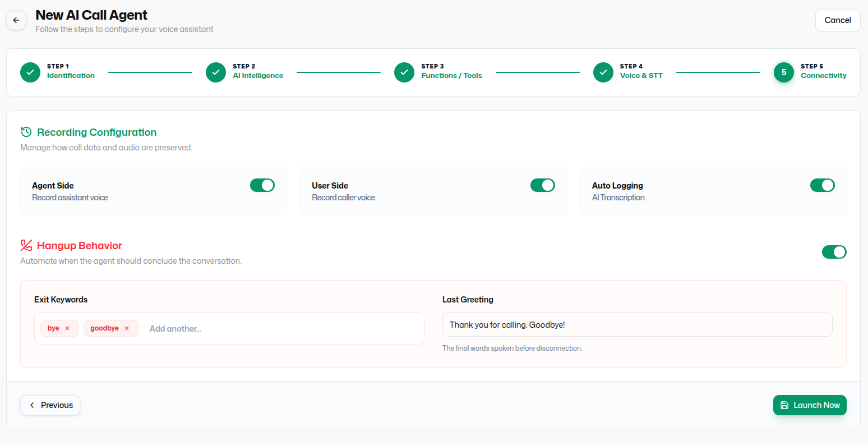Click the Step 5 numbered circle

(784, 72)
